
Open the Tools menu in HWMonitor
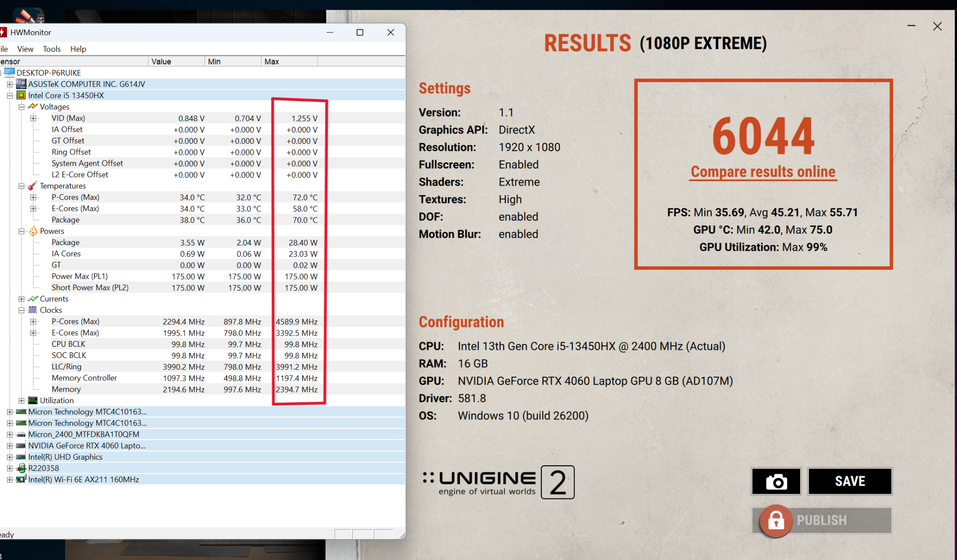[x=52, y=49]
